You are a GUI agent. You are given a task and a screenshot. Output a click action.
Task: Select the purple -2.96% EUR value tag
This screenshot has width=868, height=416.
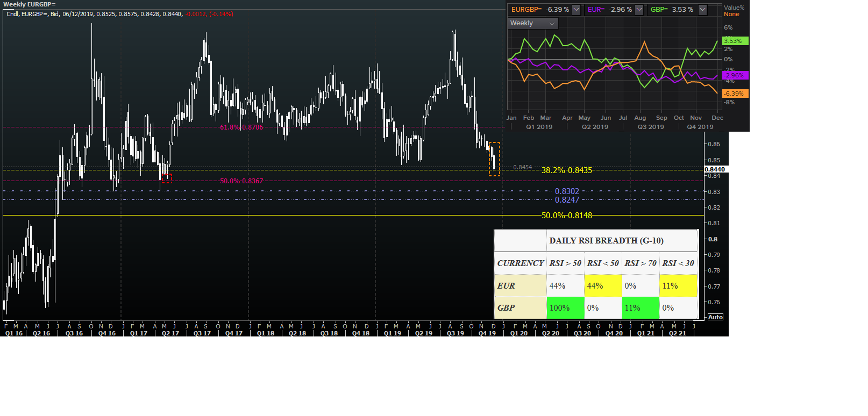735,75
